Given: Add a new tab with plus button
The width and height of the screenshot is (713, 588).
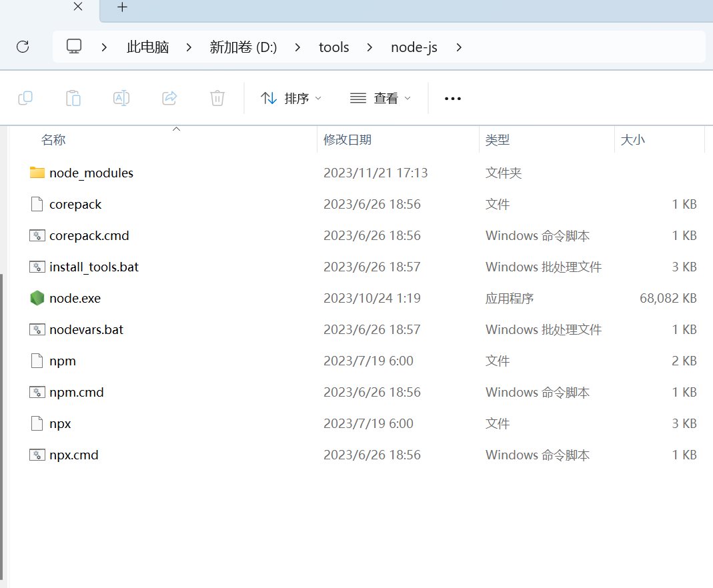Looking at the screenshot, I should (122, 7).
